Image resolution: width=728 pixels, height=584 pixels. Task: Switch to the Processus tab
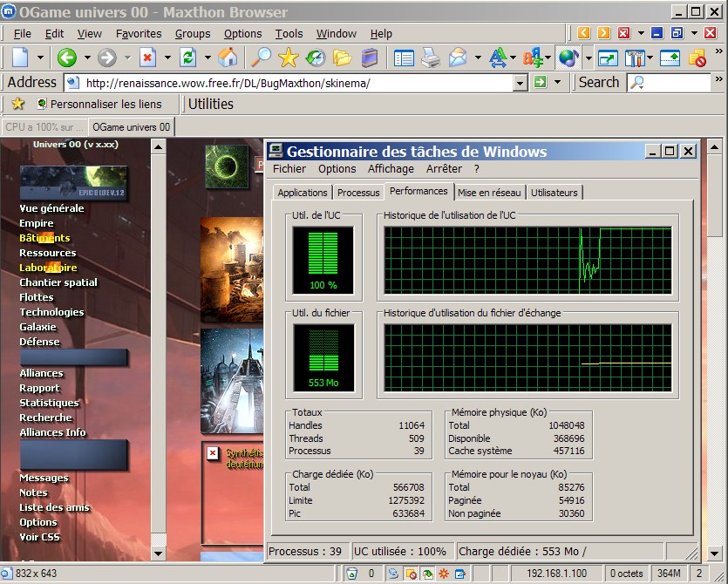click(358, 192)
